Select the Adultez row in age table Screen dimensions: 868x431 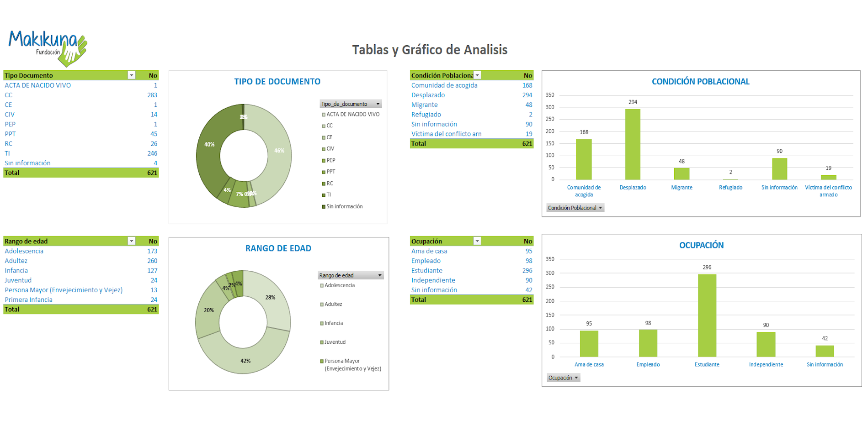point(16,261)
